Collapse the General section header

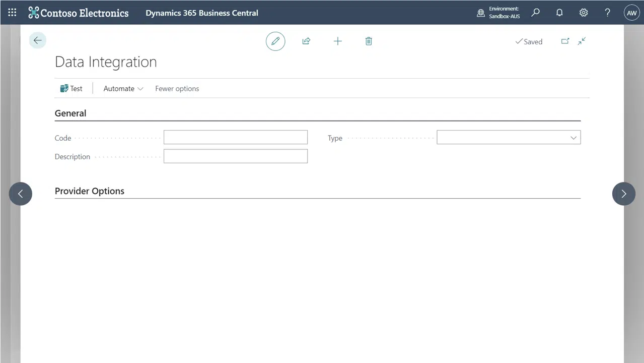[70, 113]
